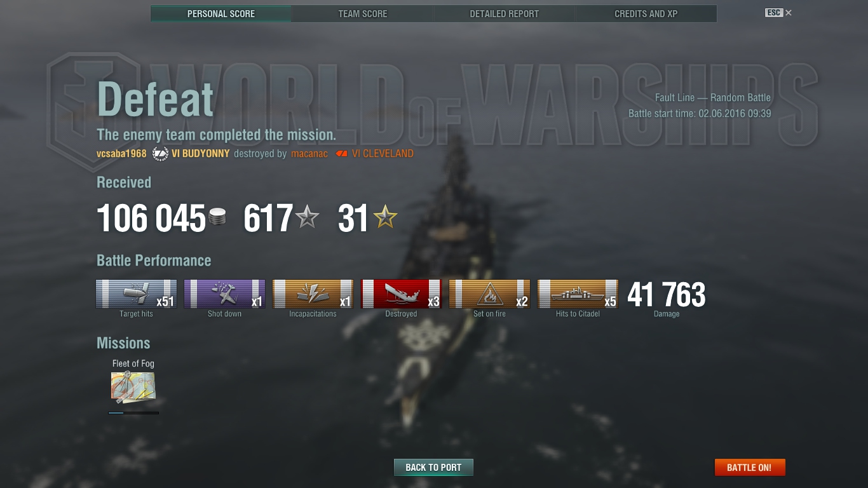
Task: Select the Hits to Citadel ribbon
Action: click(578, 294)
